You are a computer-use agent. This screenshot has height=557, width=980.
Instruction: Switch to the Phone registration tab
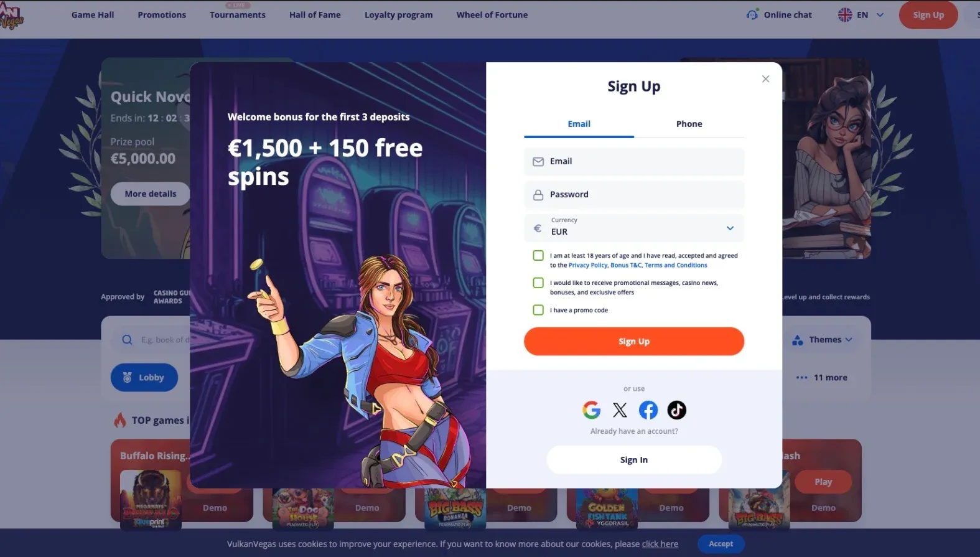pos(689,124)
